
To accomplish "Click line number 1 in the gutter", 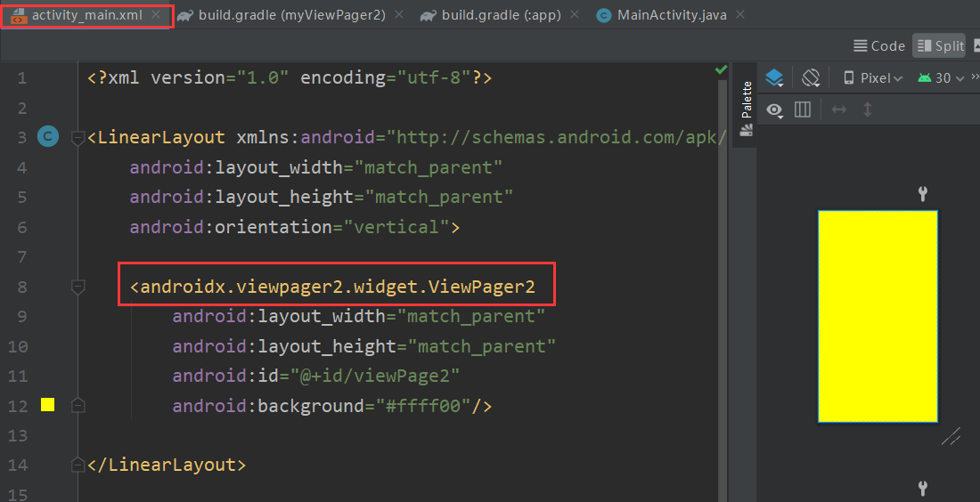I will (x=22, y=78).
